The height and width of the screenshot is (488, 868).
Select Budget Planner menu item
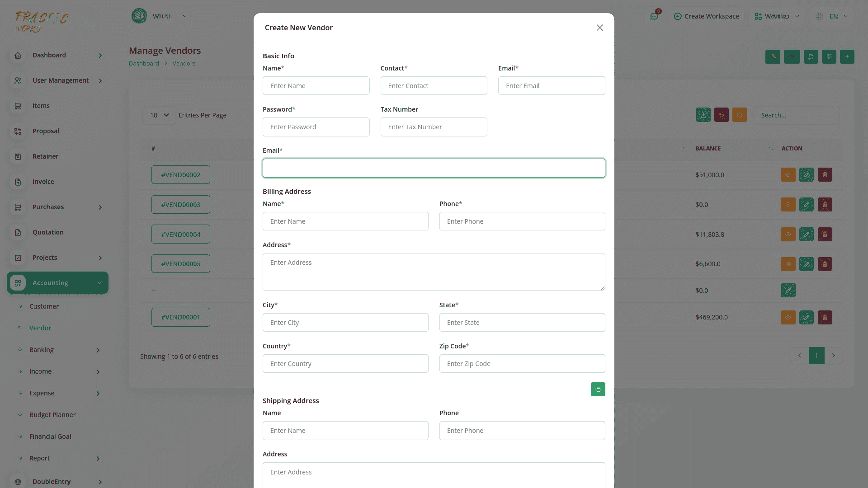52,415
